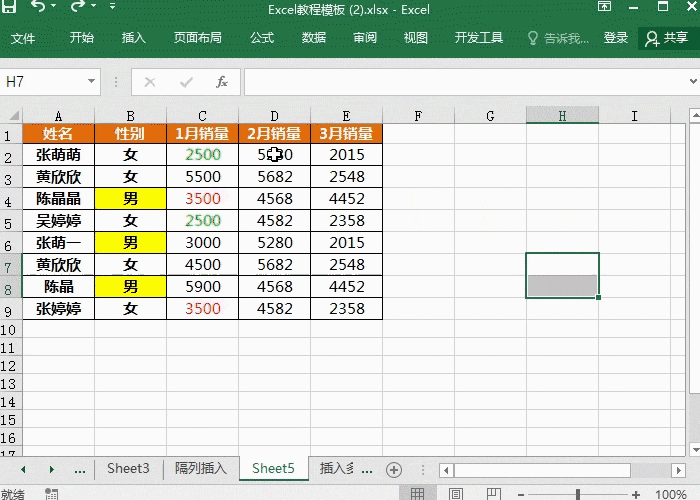Click horizontal scrollbar left arrow
700x500 pixels.
pos(446,470)
